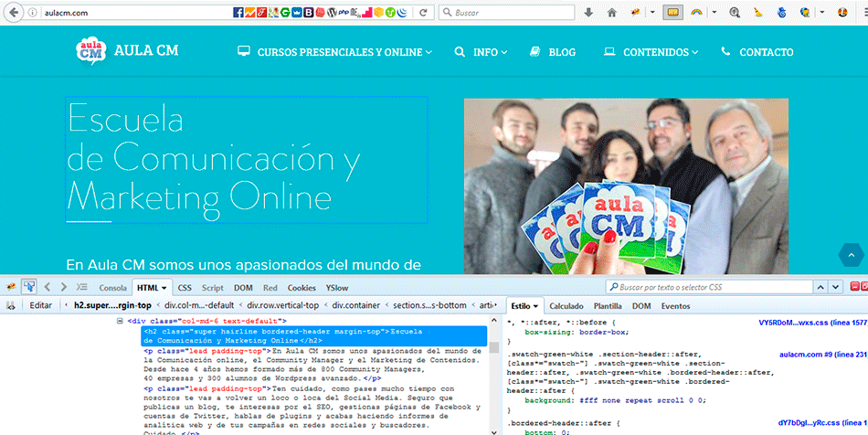Click the break on mutate icon

(x=11, y=305)
